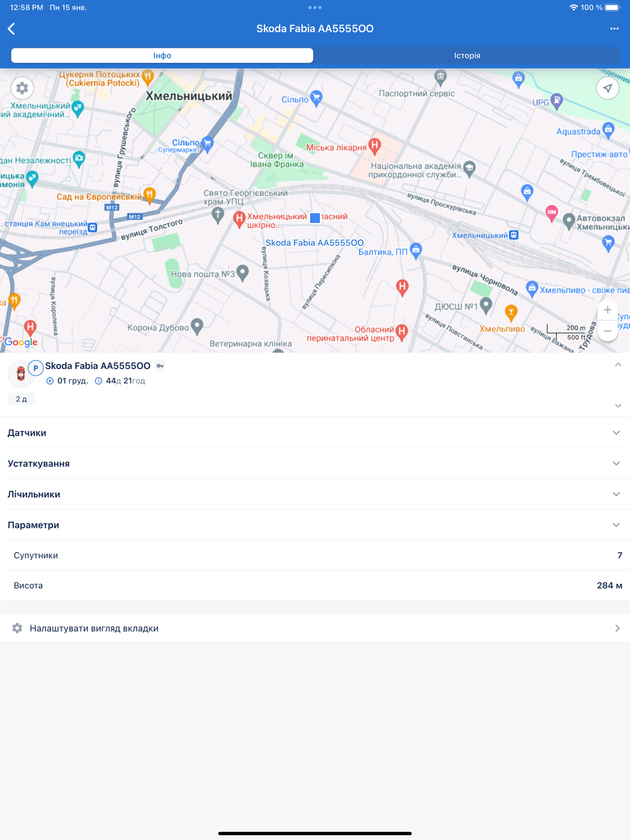The image size is (630, 840).
Task: Tap the chevron on Налаштувати вигляд вкладки
Action: click(617, 628)
